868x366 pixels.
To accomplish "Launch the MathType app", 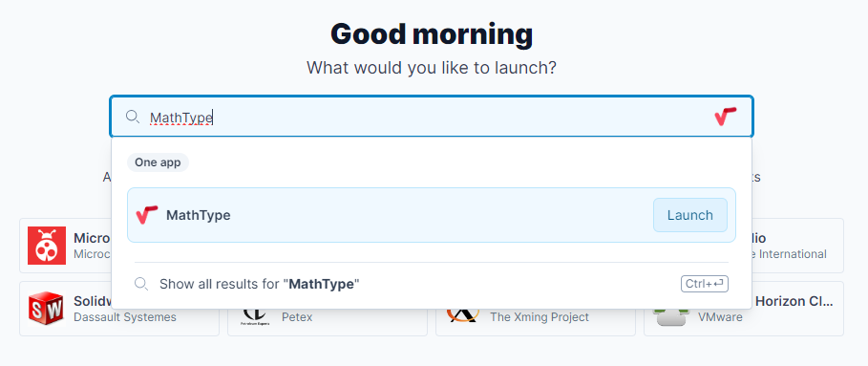I will (x=689, y=215).
